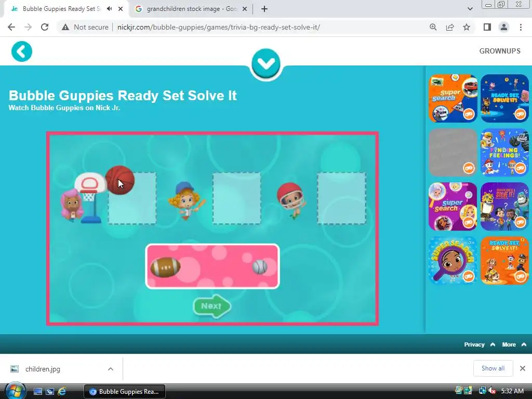Click the network tray icon
Screen dimensions: 532x399
pos(483,391)
